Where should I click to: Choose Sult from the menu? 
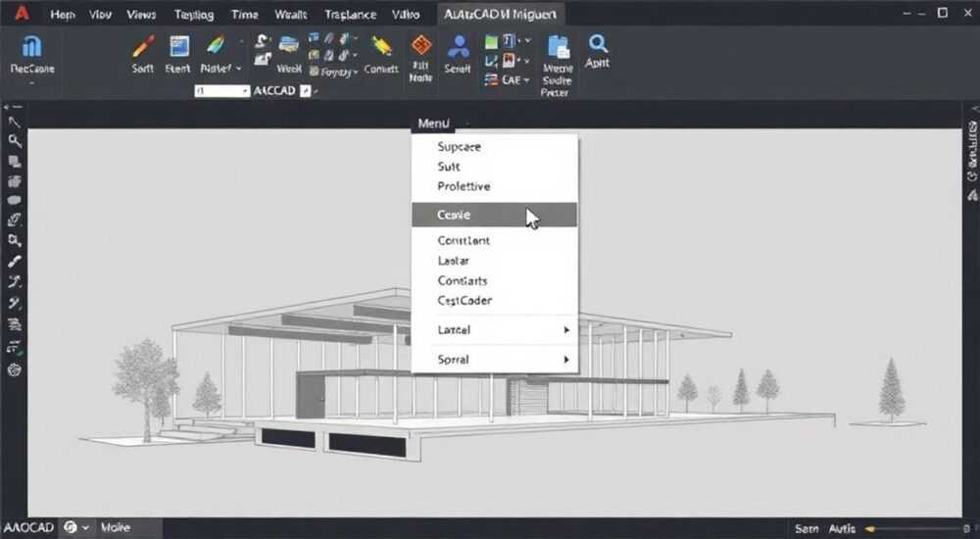coord(449,167)
